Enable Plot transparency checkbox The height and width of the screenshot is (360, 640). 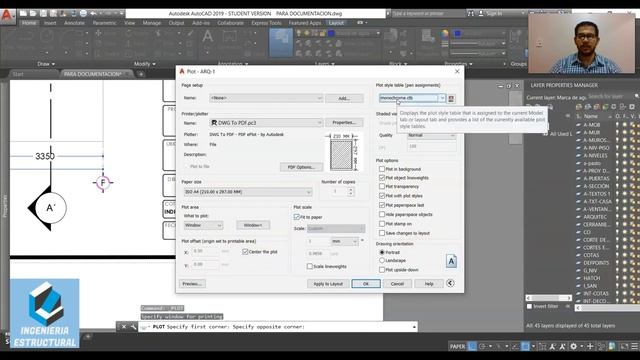click(382, 186)
